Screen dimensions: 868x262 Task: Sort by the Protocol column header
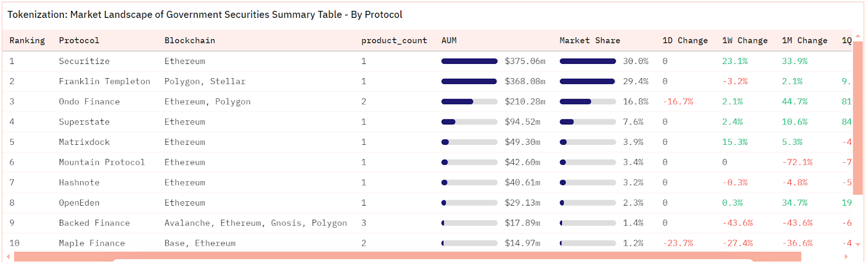[79, 41]
